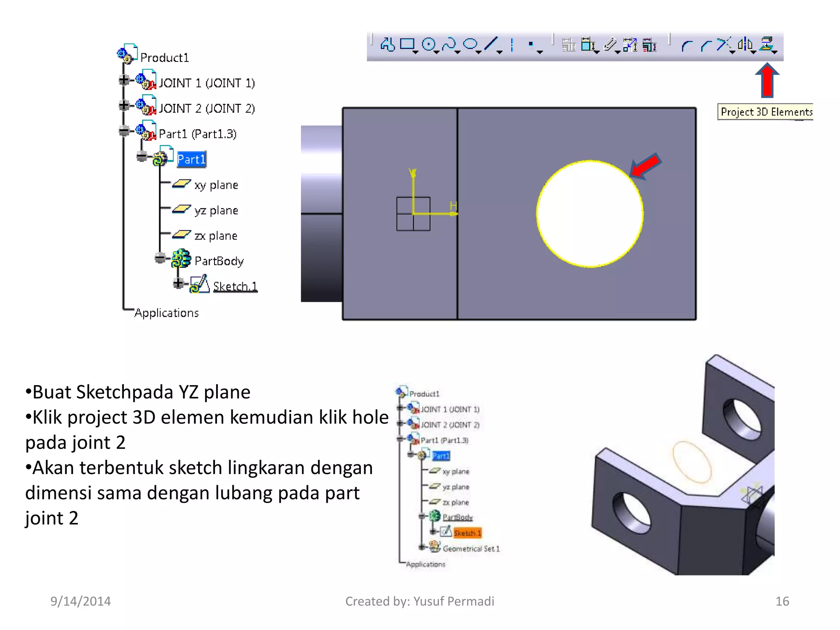
Task: Open the Ellipse/conic tool flyout arrow
Action: (478, 52)
